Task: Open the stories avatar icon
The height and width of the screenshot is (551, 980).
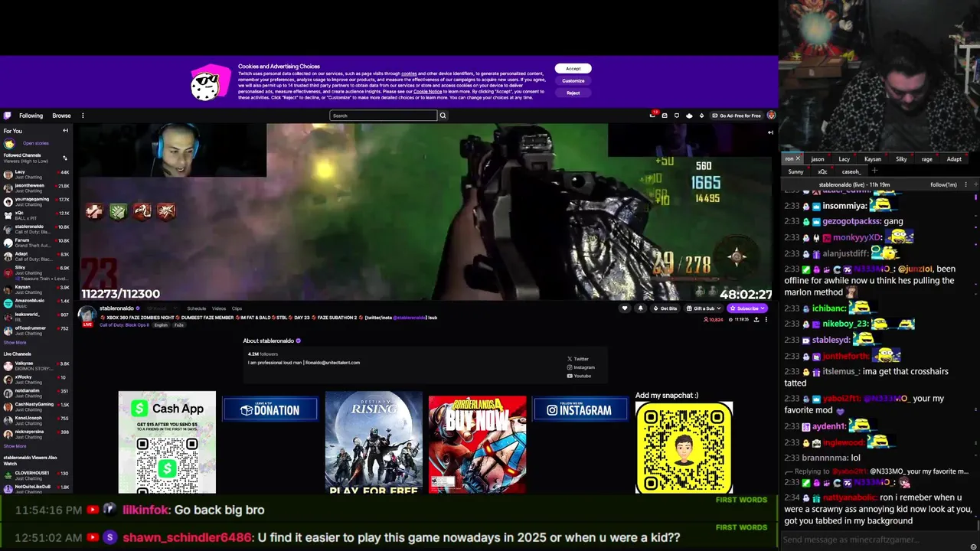Action: click(9, 143)
